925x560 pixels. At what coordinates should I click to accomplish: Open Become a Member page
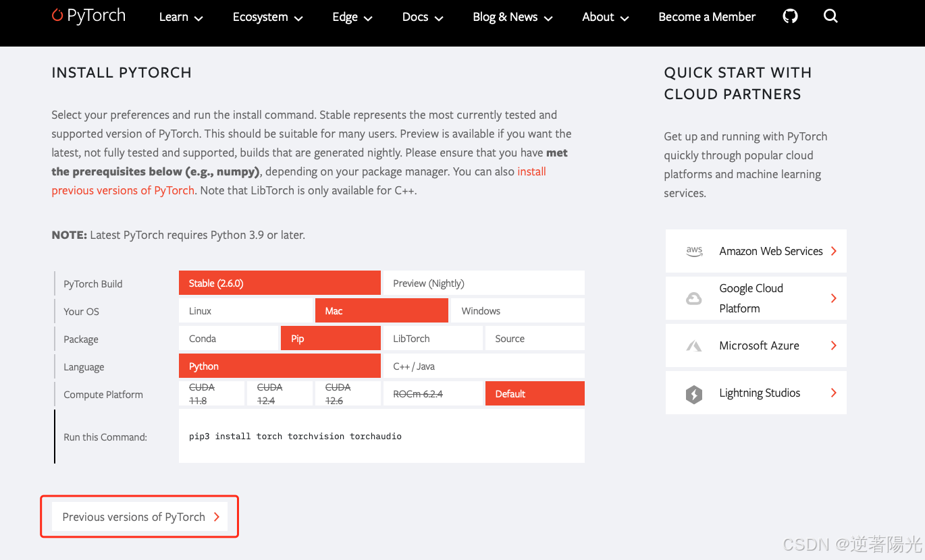click(x=707, y=17)
